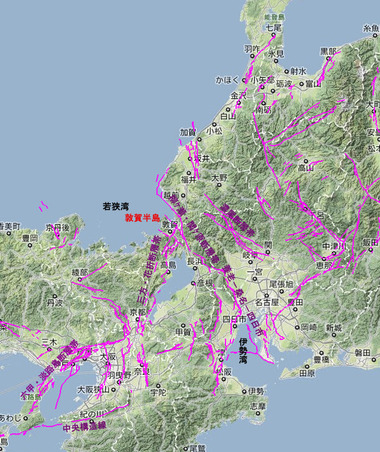The height and width of the screenshot is (452, 380).
Task: Click the 若狭湾 bay label
Action: pos(115,206)
